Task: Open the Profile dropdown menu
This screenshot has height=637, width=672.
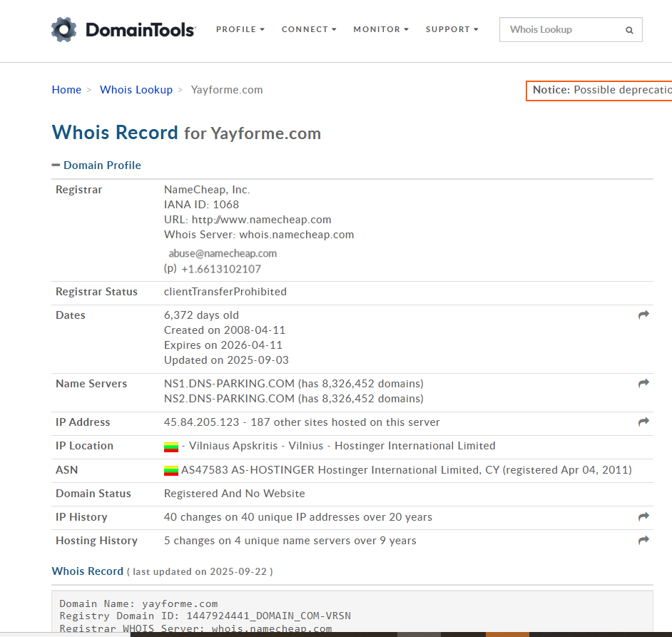Action: point(240,29)
